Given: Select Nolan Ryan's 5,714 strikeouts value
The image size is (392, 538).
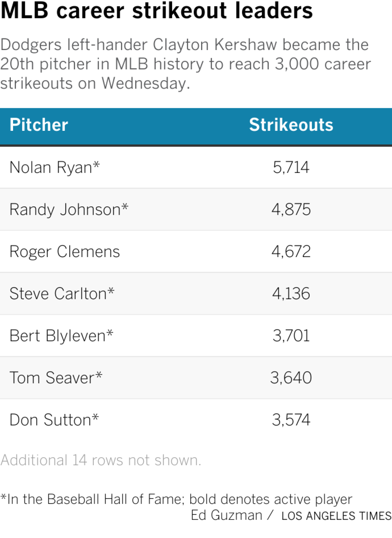Looking at the screenshot, I should 291,167.
